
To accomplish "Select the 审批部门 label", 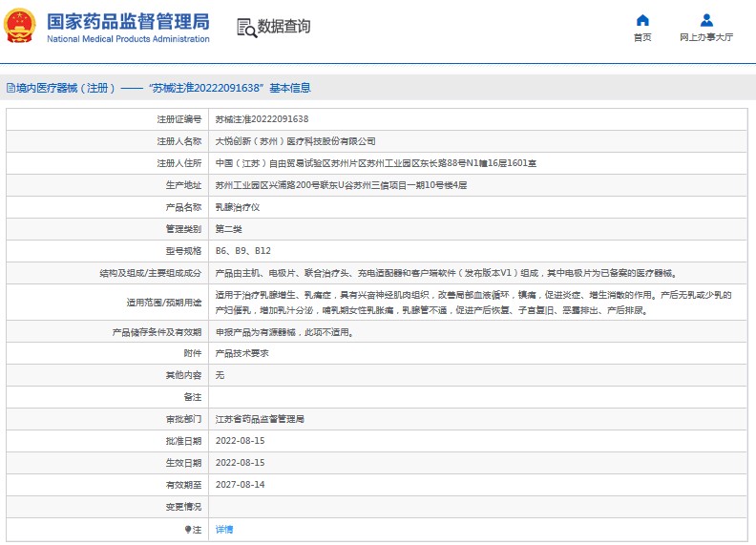I will [x=183, y=419].
